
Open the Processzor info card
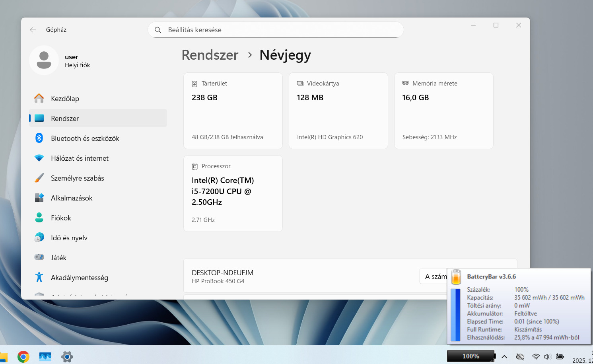pos(233,193)
